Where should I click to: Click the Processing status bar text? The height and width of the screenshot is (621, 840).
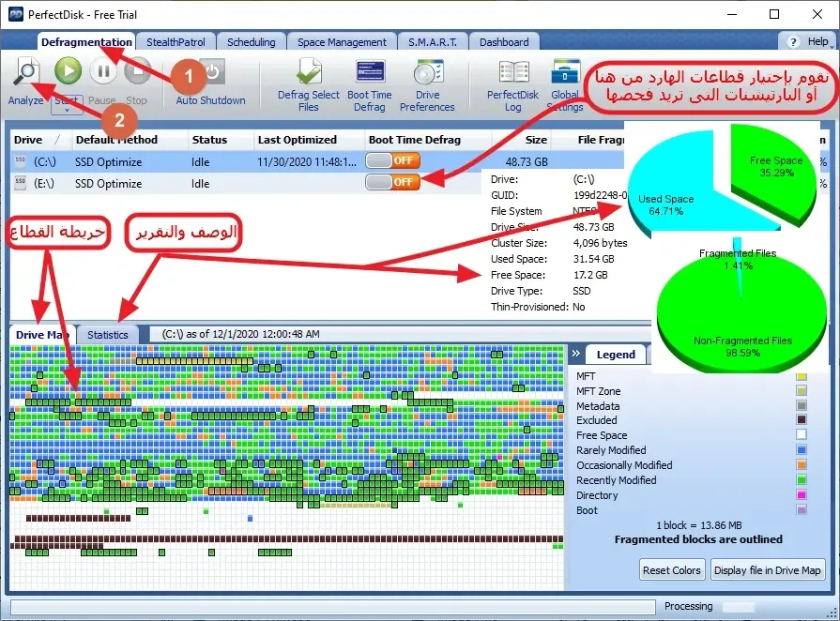[x=688, y=606]
